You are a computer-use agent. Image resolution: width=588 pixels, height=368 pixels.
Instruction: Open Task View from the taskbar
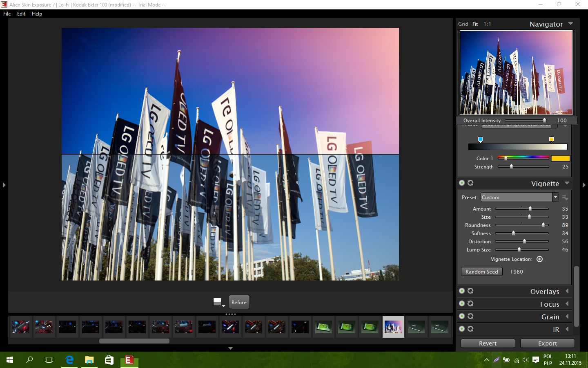click(49, 360)
